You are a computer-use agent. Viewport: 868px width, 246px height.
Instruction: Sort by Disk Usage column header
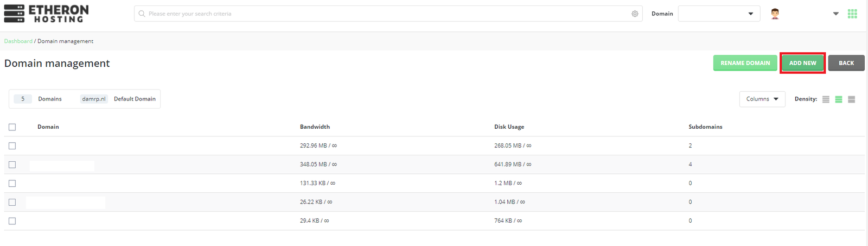tap(509, 127)
